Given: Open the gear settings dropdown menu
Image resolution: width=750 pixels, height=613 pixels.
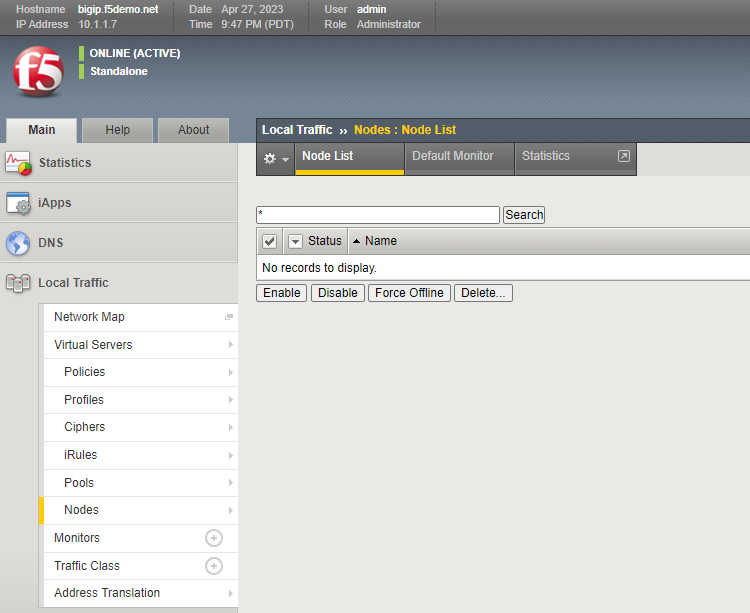Looking at the screenshot, I should coord(276,159).
